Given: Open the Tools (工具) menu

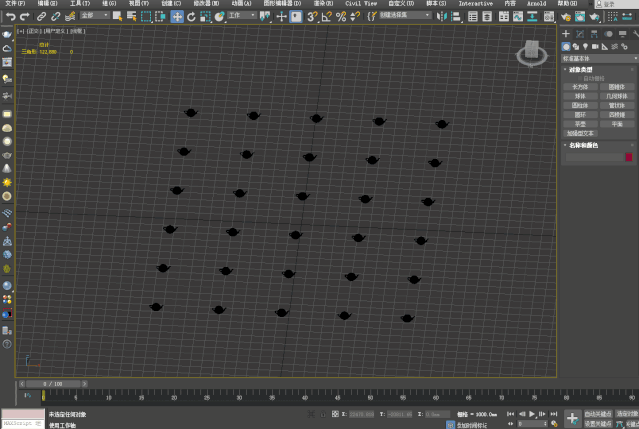Looking at the screenshot, I should pos(80,3).
